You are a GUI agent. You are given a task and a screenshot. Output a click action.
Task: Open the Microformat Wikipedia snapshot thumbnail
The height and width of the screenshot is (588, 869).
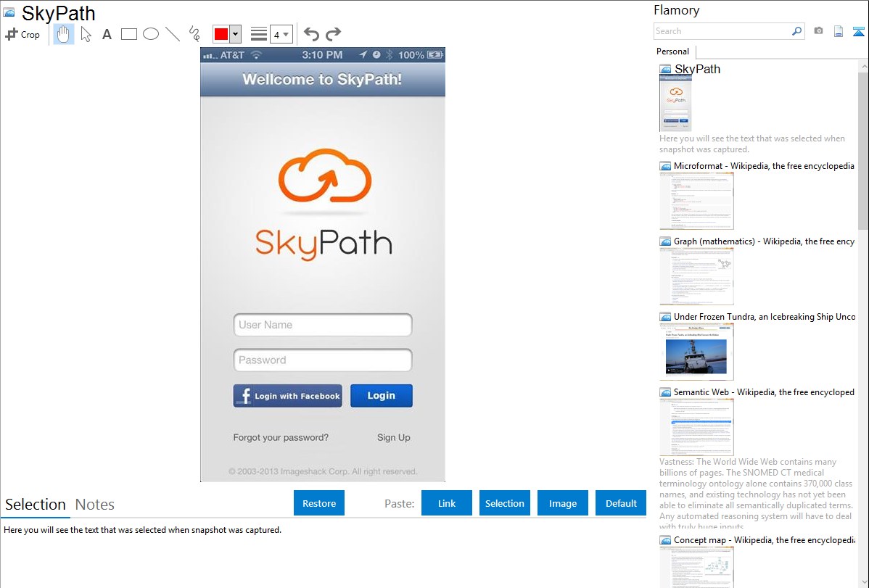click(696, 201)
